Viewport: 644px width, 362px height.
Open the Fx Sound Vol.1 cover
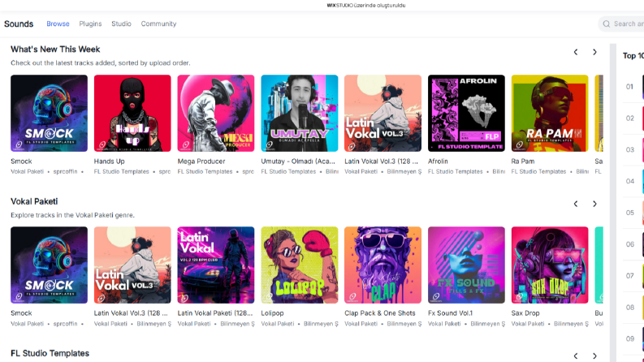tap(466, 265)
